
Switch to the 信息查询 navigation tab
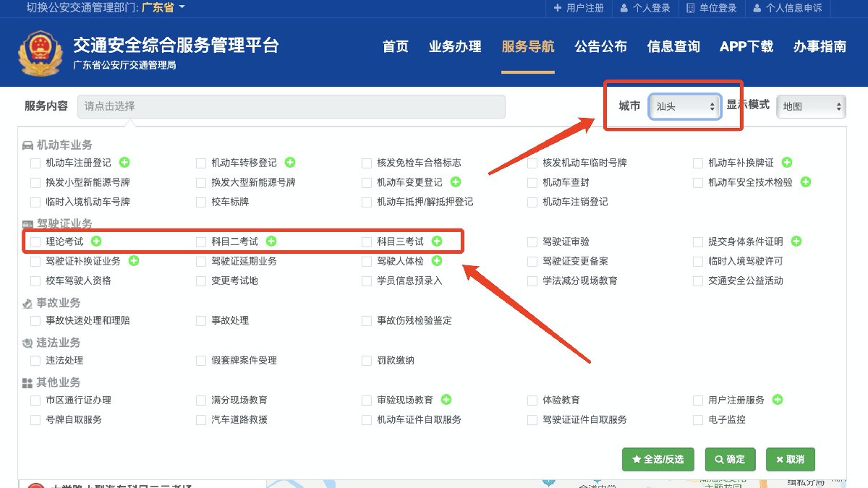673,47
